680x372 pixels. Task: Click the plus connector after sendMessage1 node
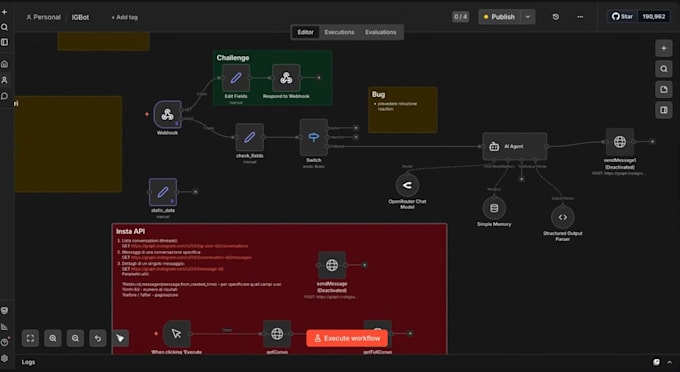coord(652,142)
